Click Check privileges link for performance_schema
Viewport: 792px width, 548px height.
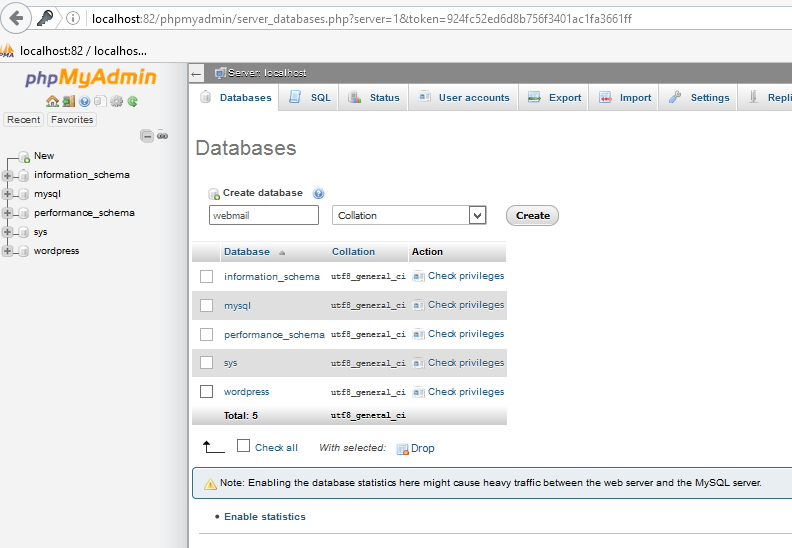(x=466, y=334)
